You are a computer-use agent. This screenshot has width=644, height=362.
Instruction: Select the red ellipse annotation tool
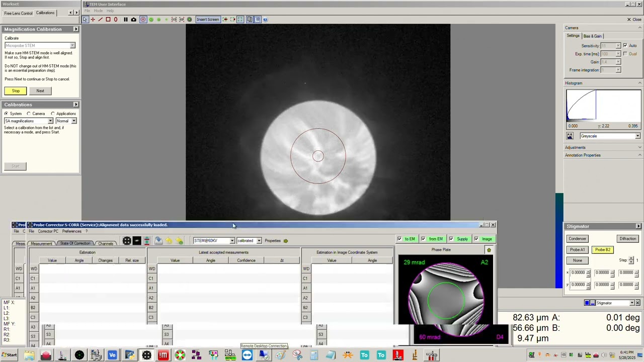coord(115,20)
